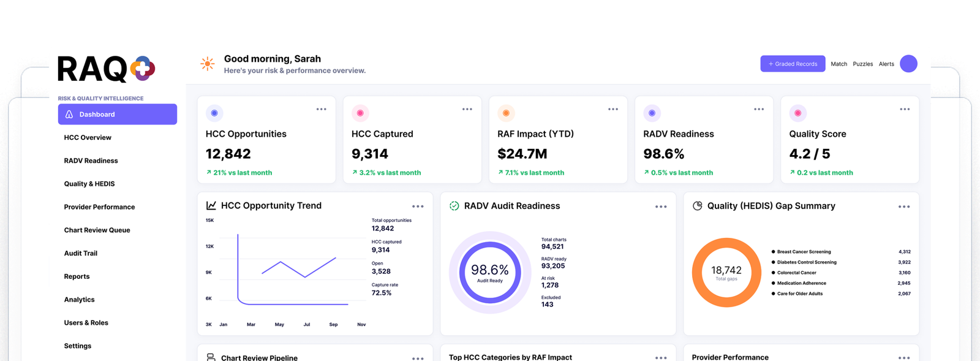
Task: Click the RAF Impact orange icon
Action: [506, 113]
